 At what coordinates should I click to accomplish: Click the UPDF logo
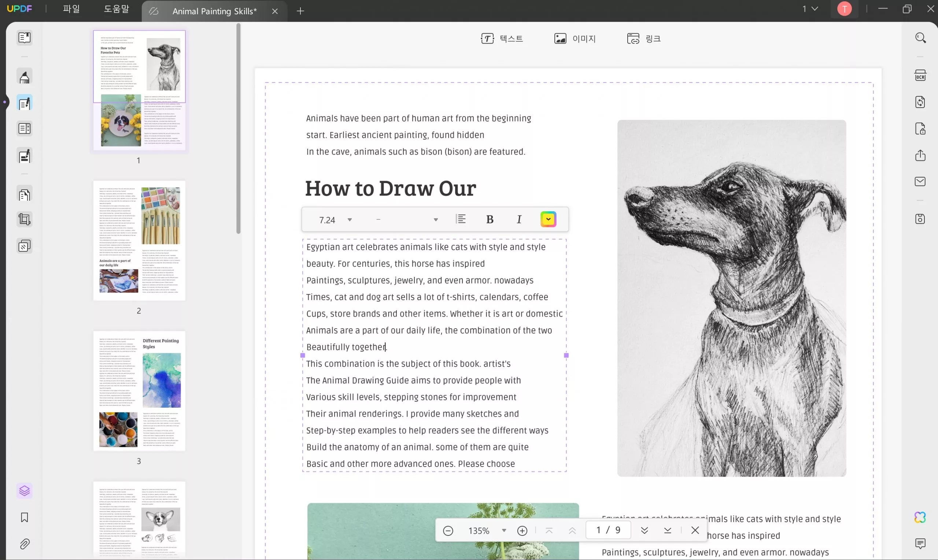(x=19, y=9)
